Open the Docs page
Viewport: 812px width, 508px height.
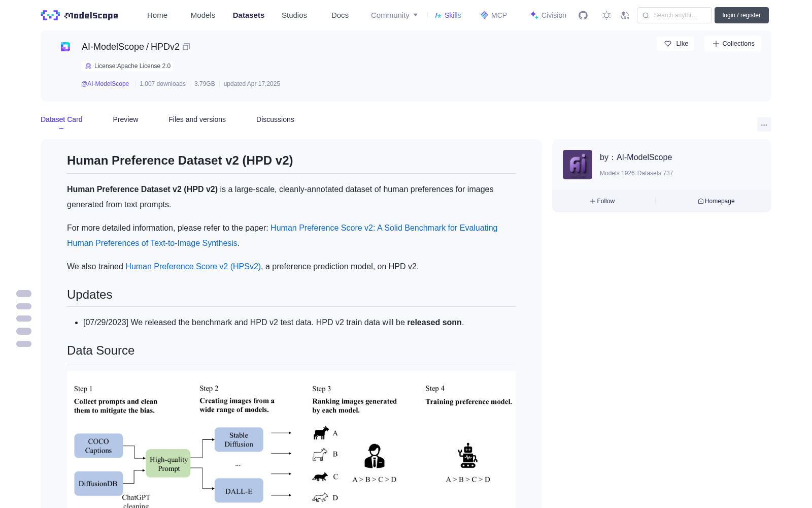(340, 15)
